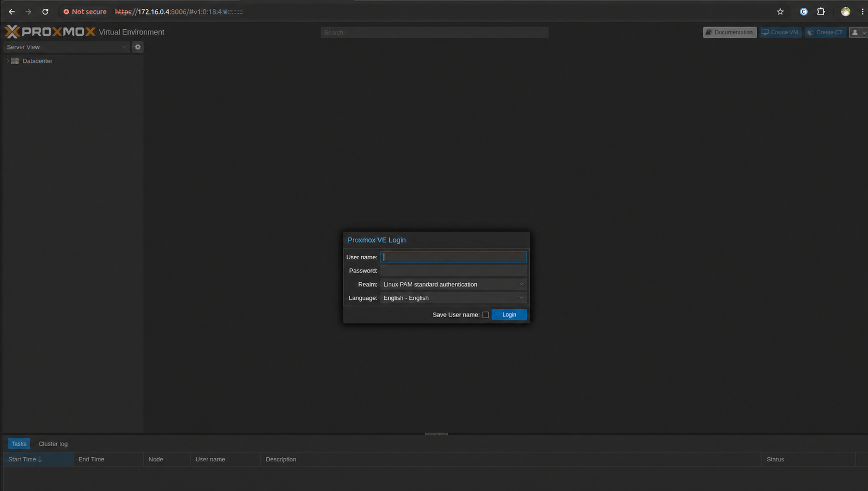Image resolution: width=868 pixels, height=491 pixels.
Task: Switch to the Tasks tab
Action: (x=19, y=444)
